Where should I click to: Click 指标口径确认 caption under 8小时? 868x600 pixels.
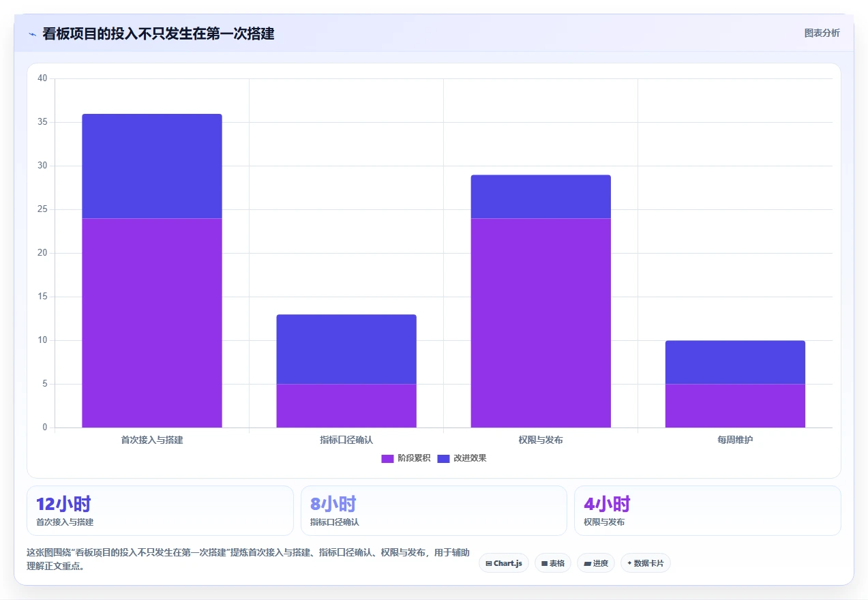point(335,522)
